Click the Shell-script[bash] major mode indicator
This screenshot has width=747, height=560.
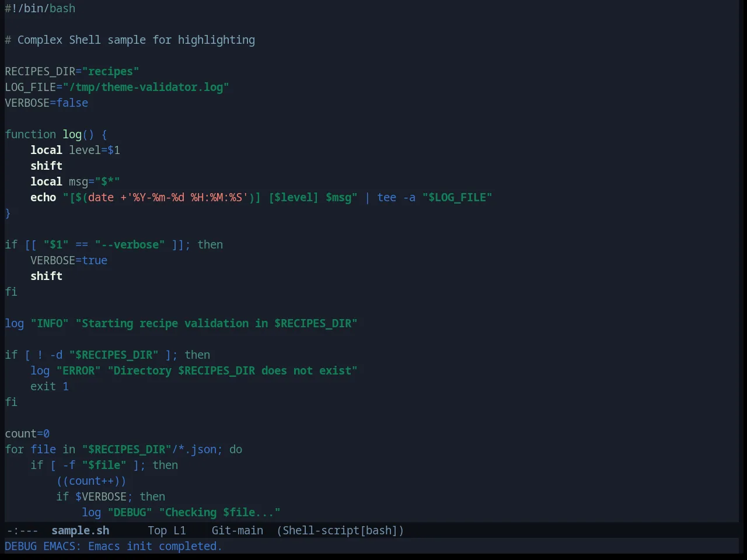[x=340, y=530]
